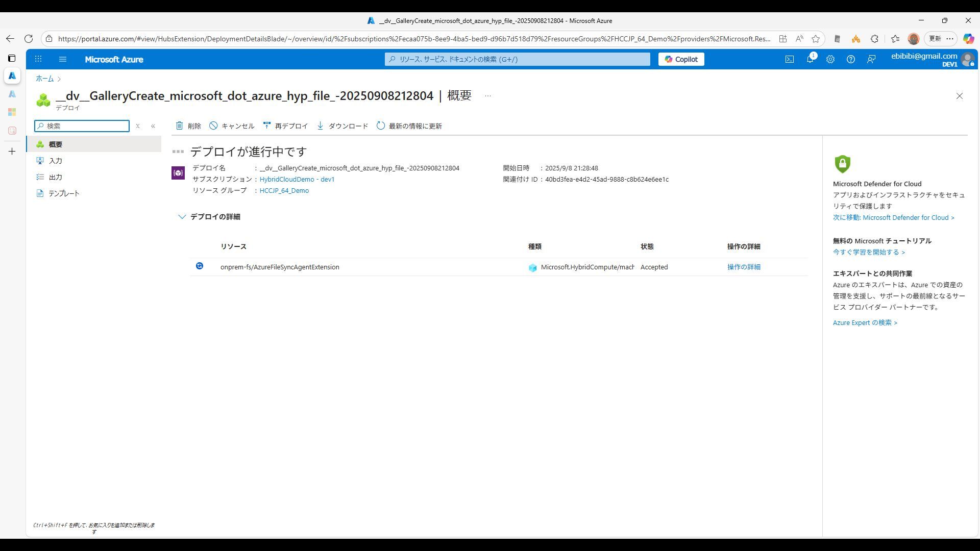Select the active Azure tab in vertical tabs
This screenshot has width=980, height=551.
point(12,76)
